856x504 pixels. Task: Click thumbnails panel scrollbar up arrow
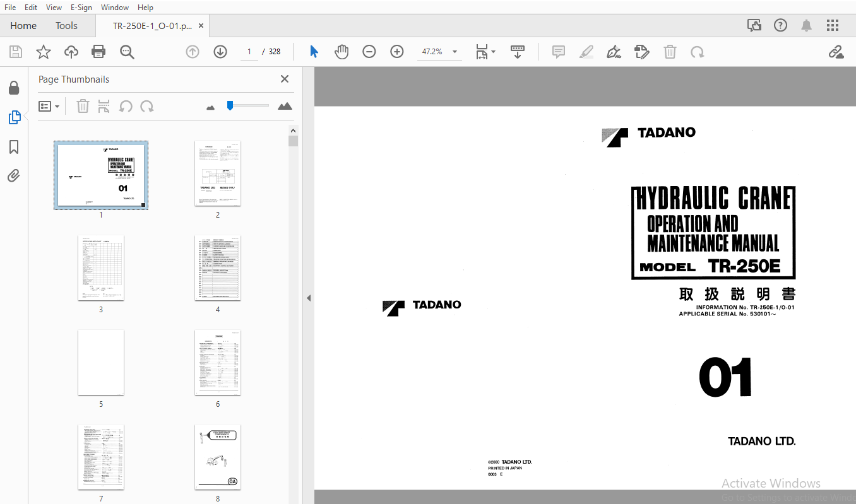click(x=293, y=130)
